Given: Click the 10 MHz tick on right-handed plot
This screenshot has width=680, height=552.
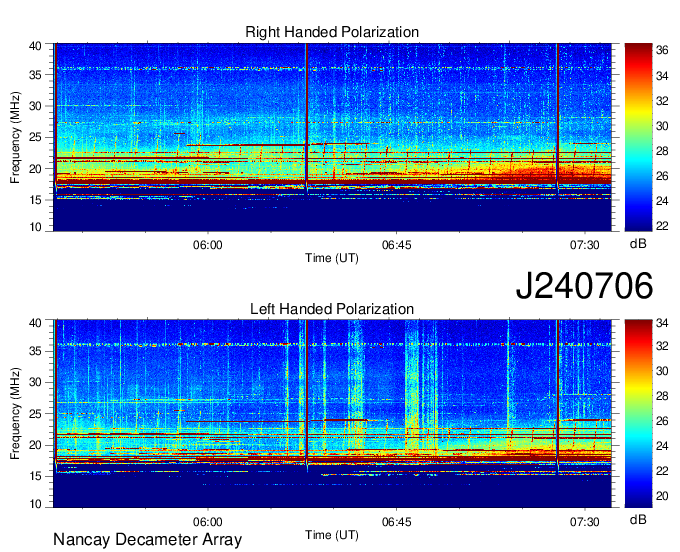Looking at the screenshot, I should click(x=35, y=227).
